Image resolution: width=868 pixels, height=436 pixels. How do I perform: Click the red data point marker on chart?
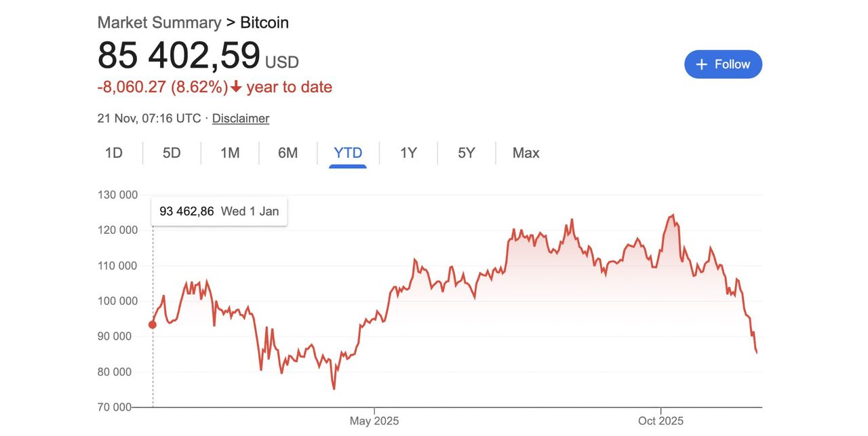click(153, 325)
